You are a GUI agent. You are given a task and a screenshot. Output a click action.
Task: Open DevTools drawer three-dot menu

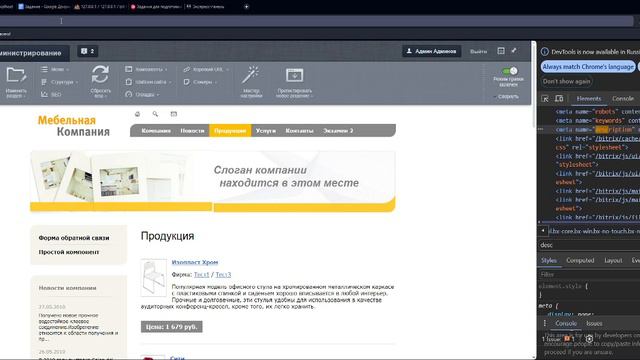coord(544,323)
